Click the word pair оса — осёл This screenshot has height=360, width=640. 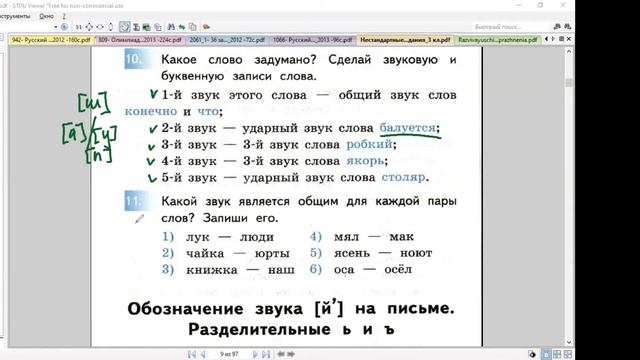[373, 269]
